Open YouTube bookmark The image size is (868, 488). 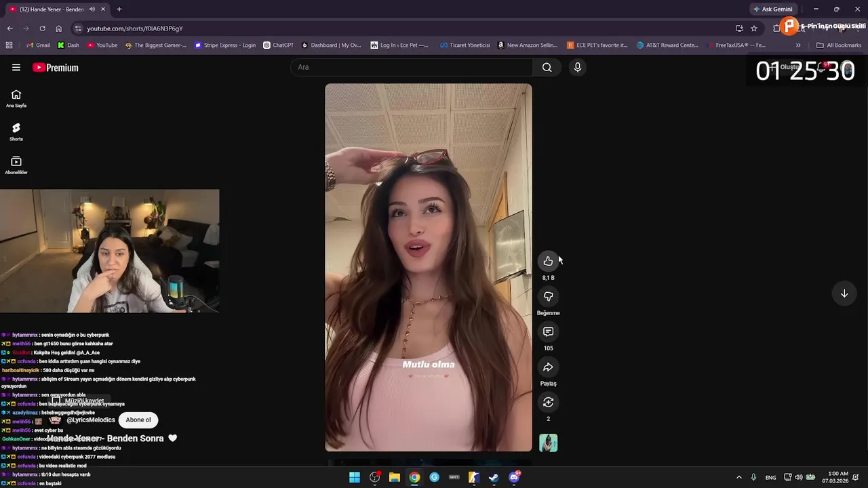pos(102,45)
